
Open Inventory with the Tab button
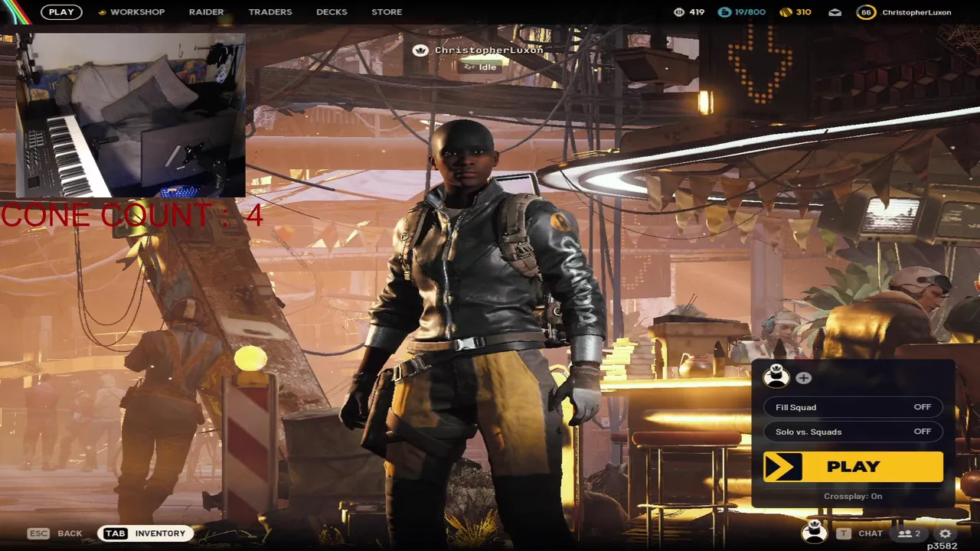(145, 533)
